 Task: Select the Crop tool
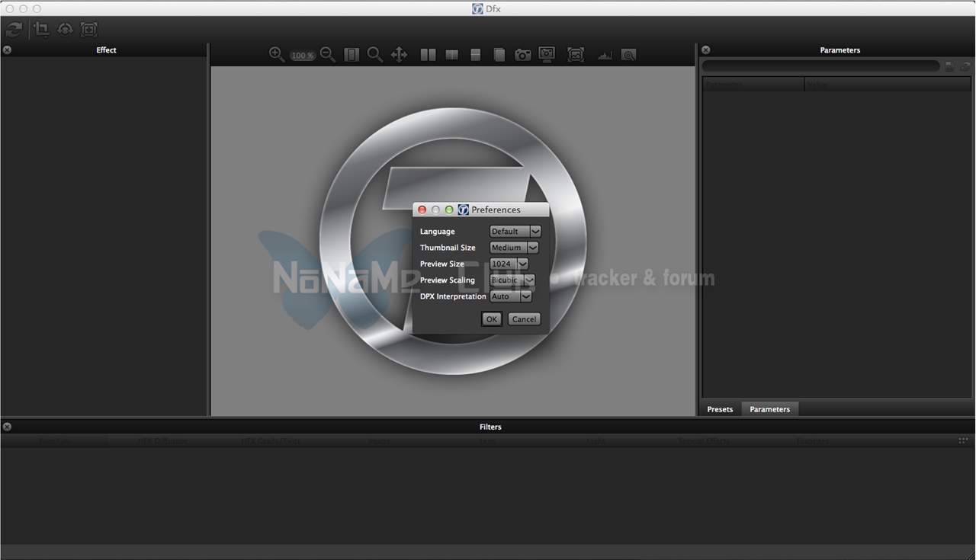(x=42, y=30)
